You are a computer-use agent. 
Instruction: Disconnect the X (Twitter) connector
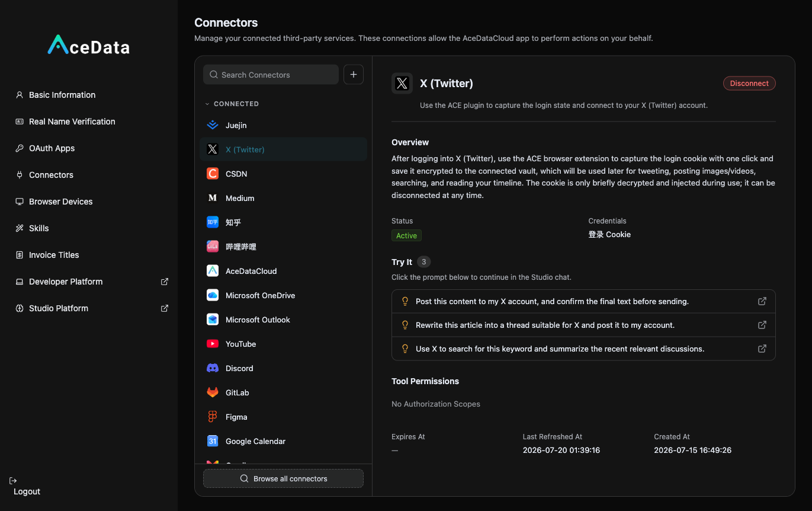[749, 84]
